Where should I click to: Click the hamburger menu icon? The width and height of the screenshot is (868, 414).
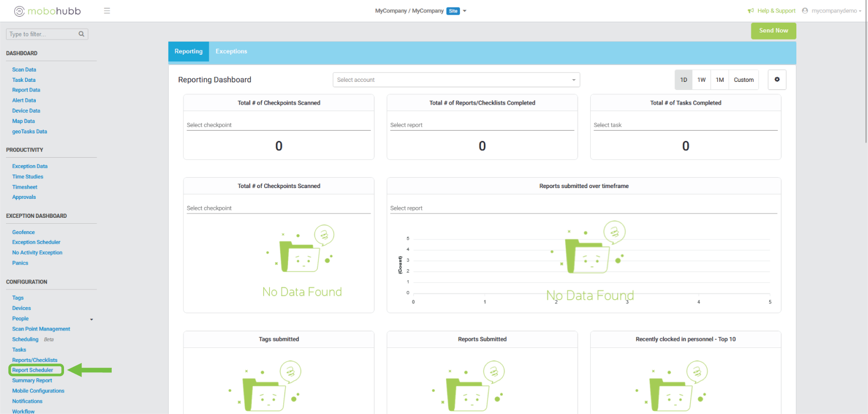pos(107,11)
